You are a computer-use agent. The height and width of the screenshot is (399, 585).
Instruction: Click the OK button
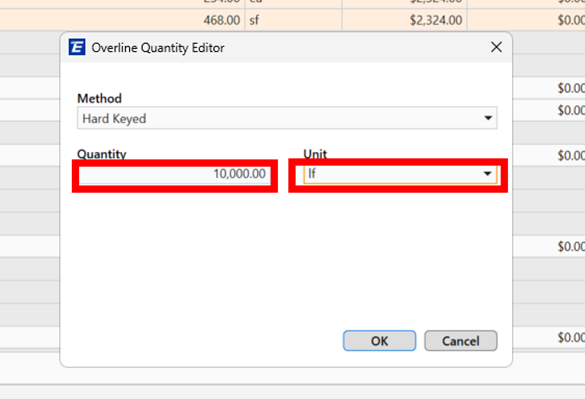(379, 340)
